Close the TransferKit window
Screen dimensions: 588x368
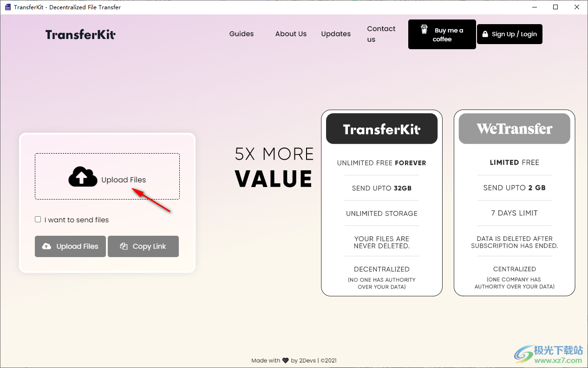577,7
